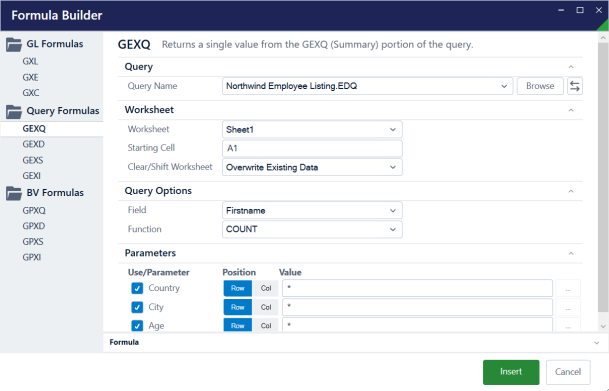Click the green Insert button
609x391 pixels.
[x=511, y=372]
